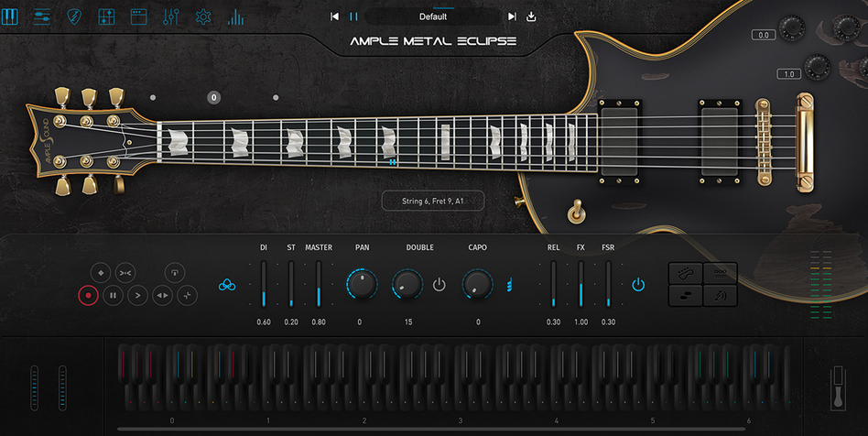
Task: Click the left-right arrows round button
Action: click(x=163, y=295)
